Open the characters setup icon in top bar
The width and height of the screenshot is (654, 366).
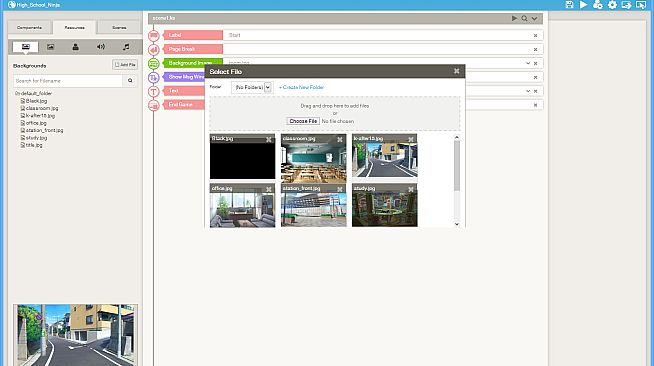click(x=598, y=5)
